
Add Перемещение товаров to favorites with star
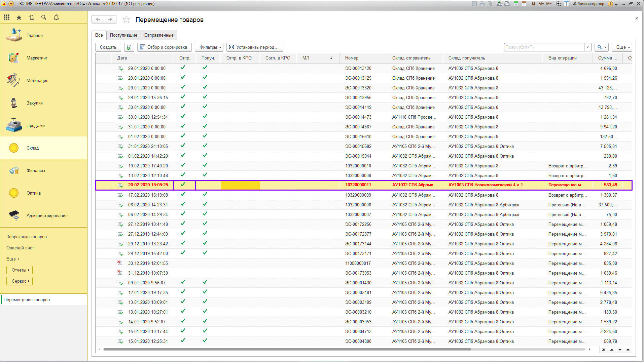126,20
